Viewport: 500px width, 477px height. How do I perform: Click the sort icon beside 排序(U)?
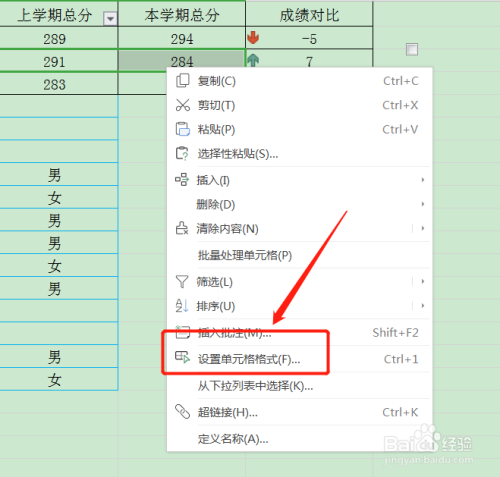pos(182,306)
